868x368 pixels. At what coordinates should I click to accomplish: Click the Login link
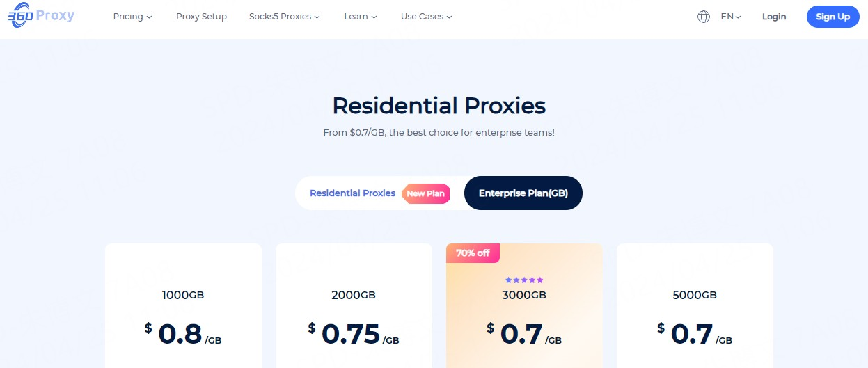[x=774, y=17]
